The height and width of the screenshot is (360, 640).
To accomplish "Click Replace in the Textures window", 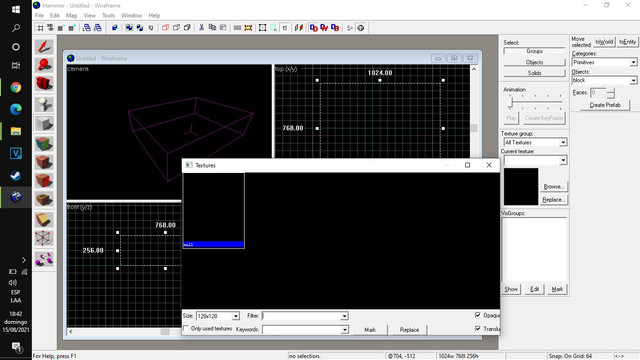I will tap(409, 329).
